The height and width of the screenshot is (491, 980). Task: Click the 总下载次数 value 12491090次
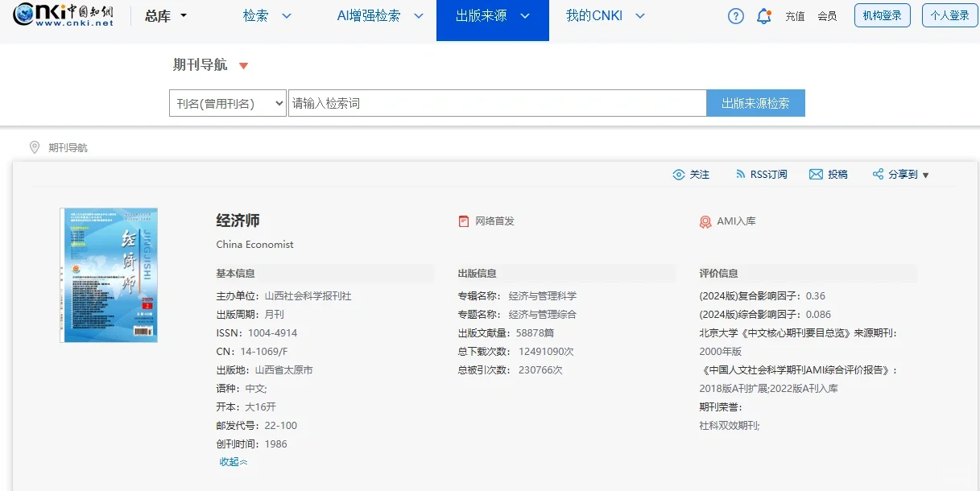tap(546, 352)
